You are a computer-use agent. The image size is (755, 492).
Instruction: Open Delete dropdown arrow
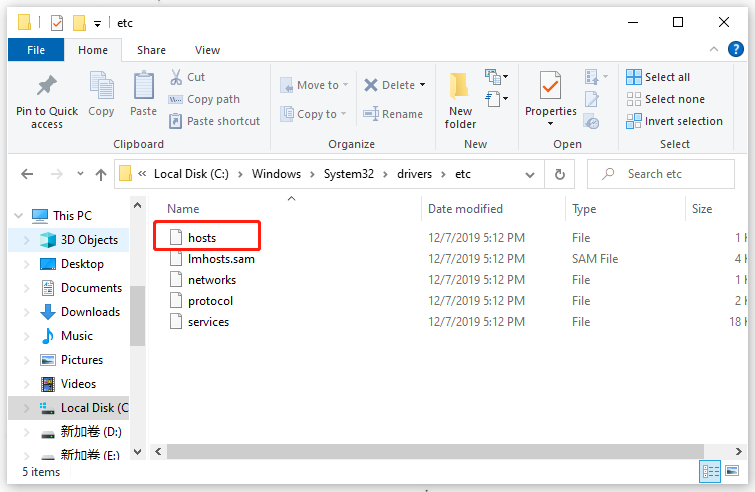pos(422,85)
